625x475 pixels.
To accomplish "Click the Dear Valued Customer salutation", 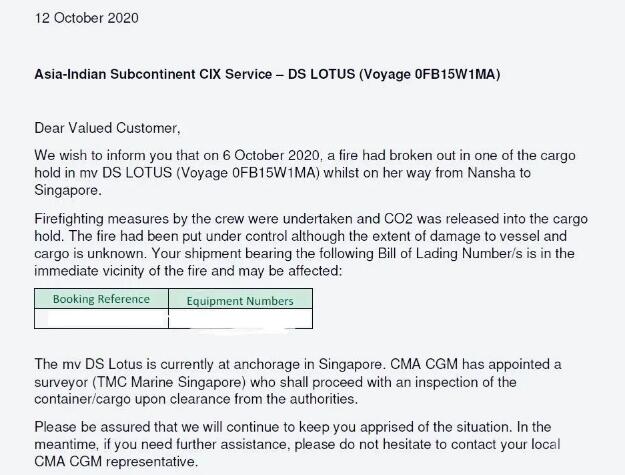I will click(x=108, y=129).
